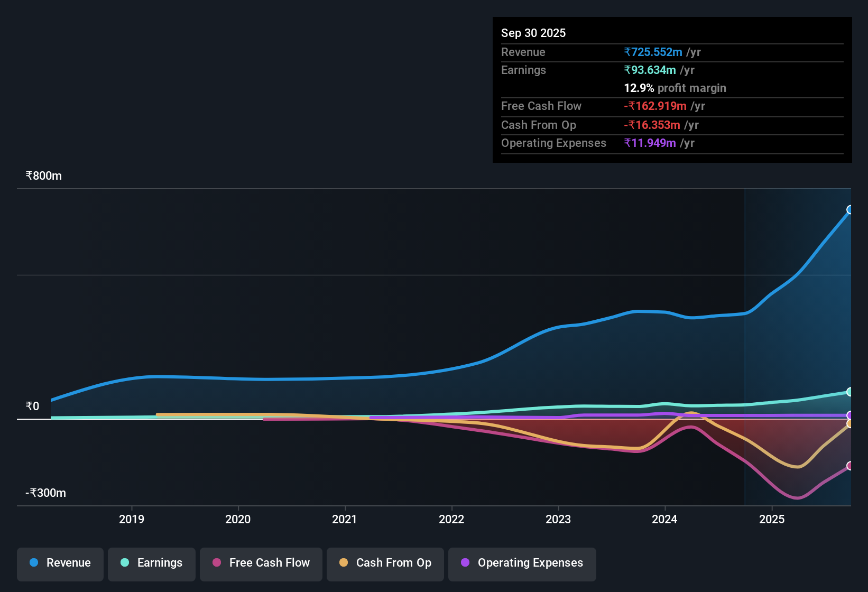Open the Cash From Op legend entry
Screen dimensions: 868x592
385,563
